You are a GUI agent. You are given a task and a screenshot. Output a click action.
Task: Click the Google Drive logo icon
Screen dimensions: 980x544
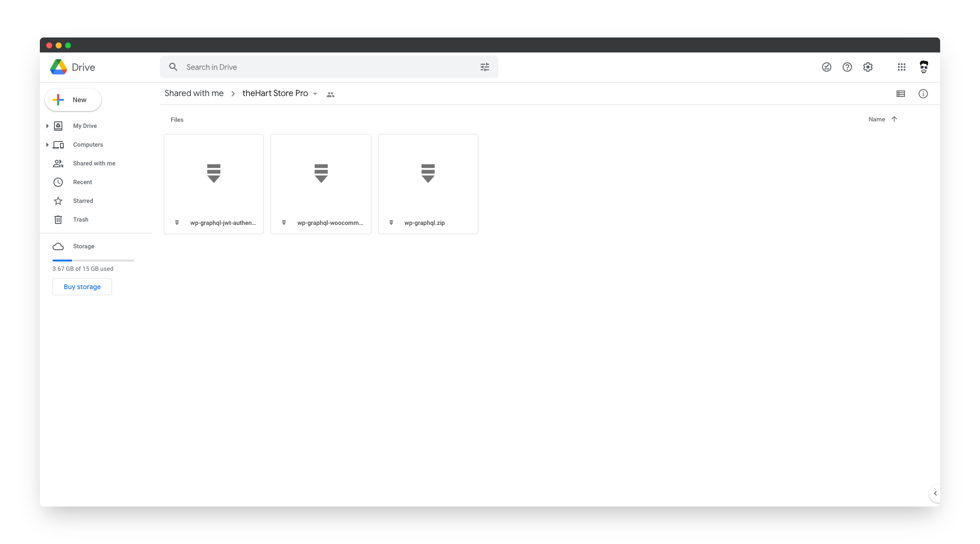60,67
